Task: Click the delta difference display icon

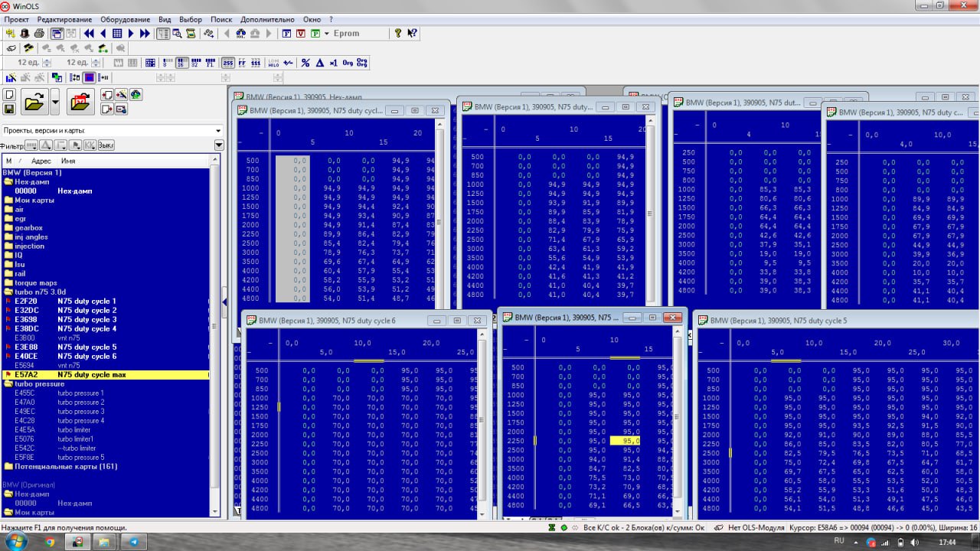Action: tap(319, 63)
